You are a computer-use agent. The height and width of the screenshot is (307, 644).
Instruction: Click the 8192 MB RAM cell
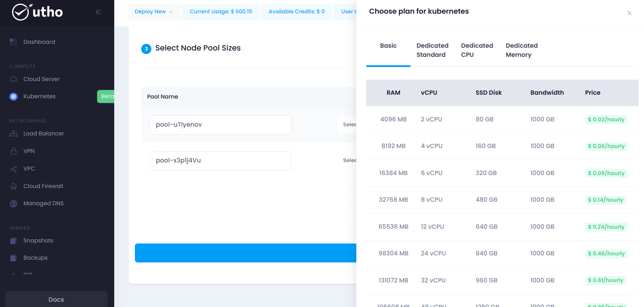click(x=393, y=146)
